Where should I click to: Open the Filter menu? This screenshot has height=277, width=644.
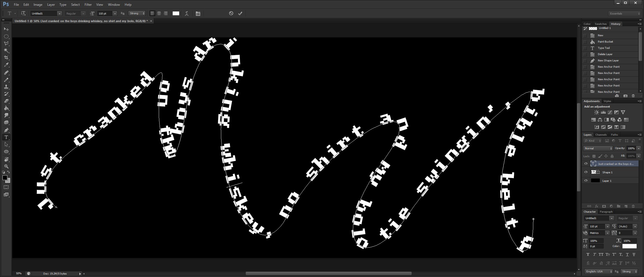tap(88, 5)
